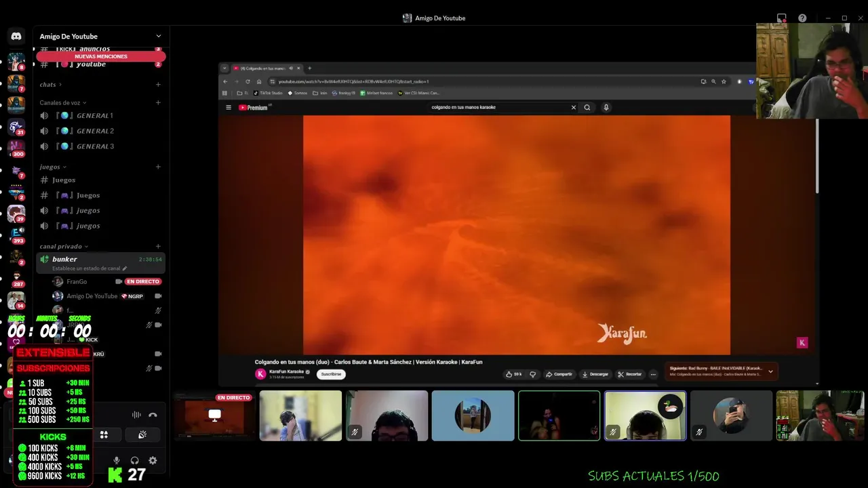Open the server icon with badge 287
This screenshot has width=868, height=488.
pos(16,279)
